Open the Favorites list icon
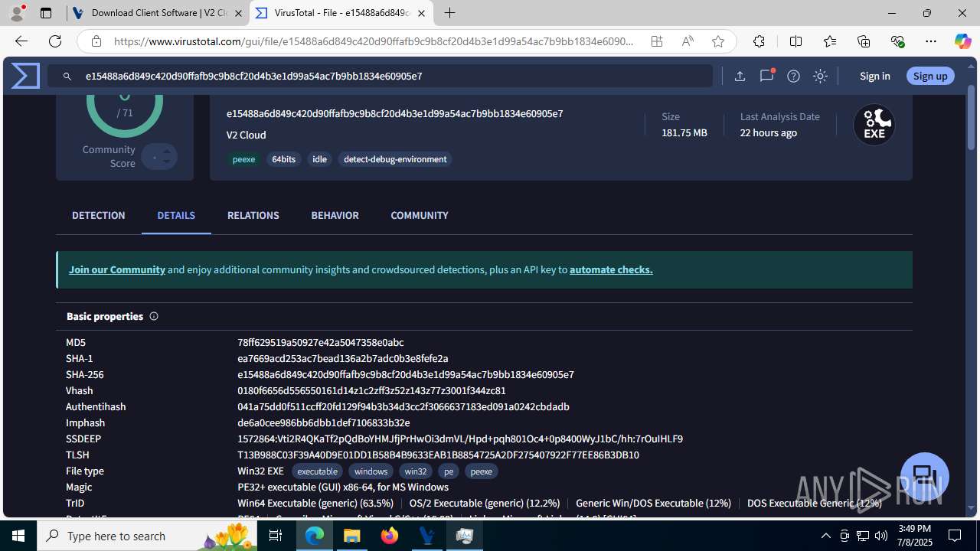 coord(830,41)
